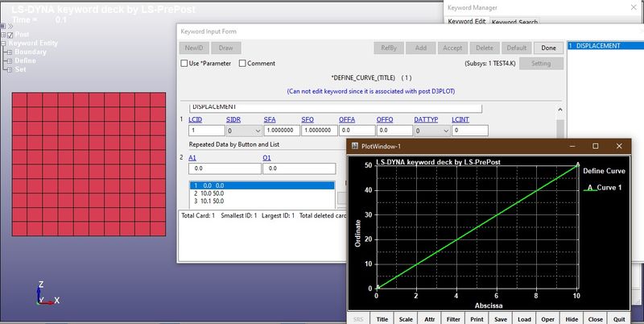The width and height of the screenshot is (644, 324).
Task: Click the A1 input field
Action: pos(225,168)
